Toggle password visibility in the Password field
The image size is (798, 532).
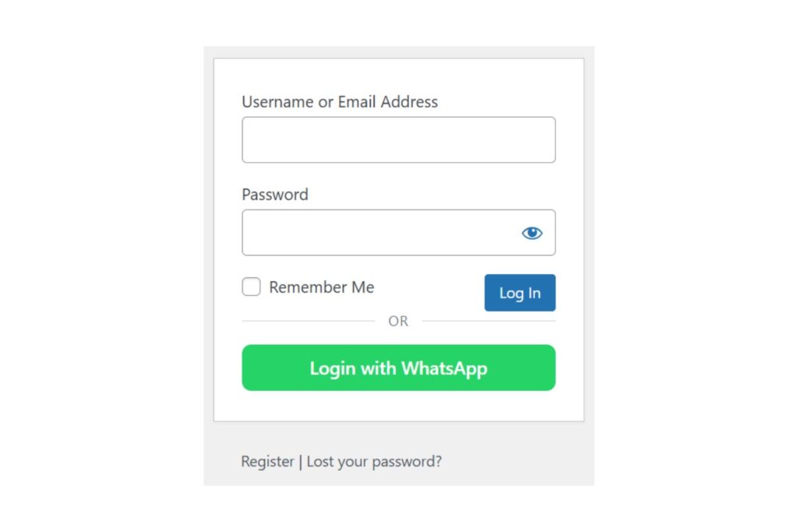coord(531,232)
